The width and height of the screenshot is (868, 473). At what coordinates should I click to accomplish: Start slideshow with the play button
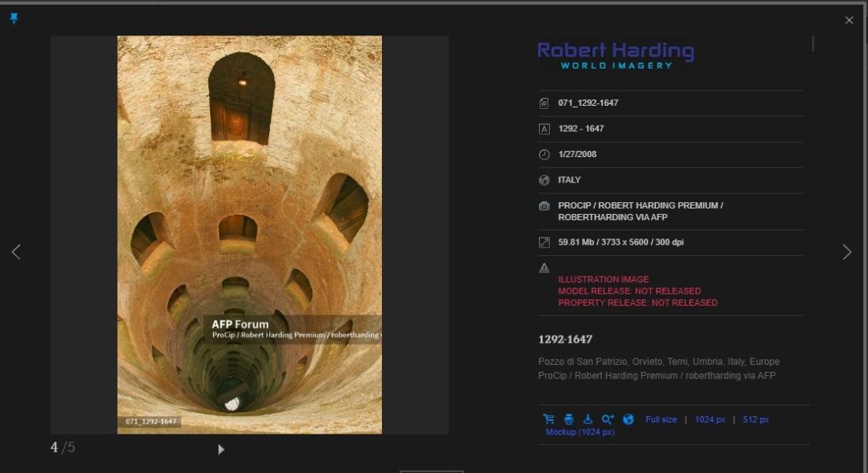click(221, 449)
